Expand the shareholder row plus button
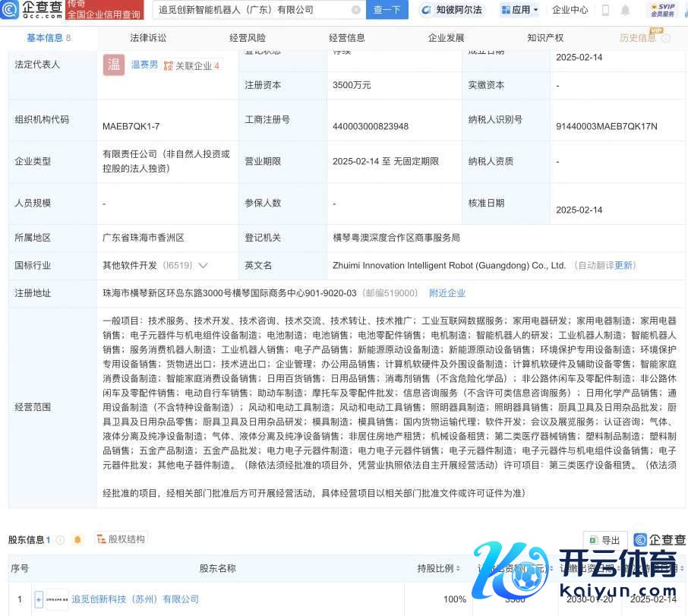This screenshot has height=616, width=688. [x=39, y=599]
